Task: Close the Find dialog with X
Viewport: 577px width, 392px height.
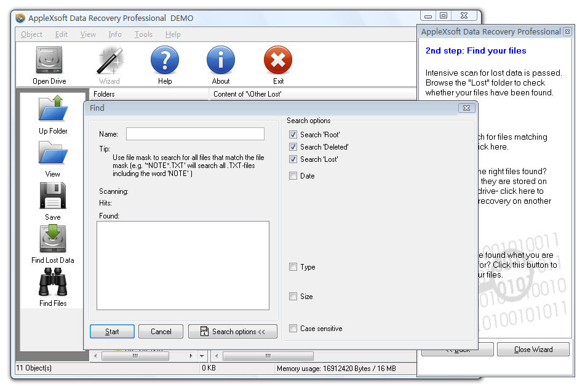Action: tap(467, 108)
